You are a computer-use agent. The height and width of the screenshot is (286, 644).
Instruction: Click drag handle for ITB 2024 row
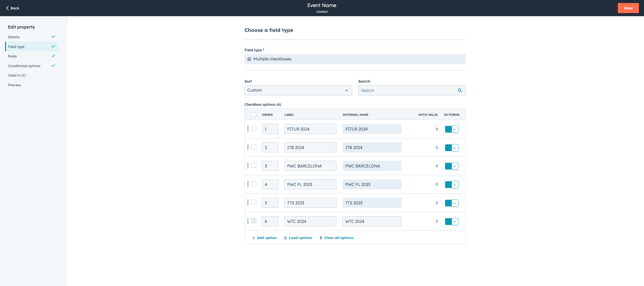point(248,147)
